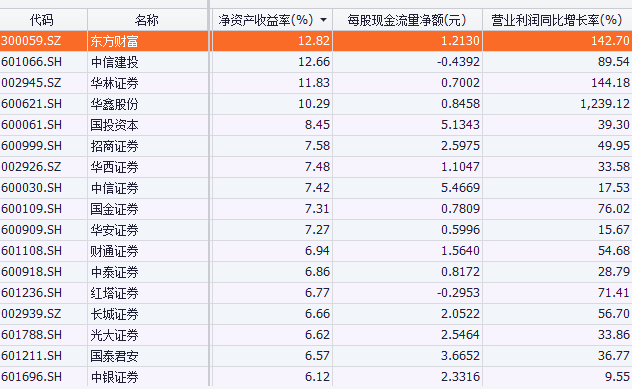Open the sort arrow on 净资产收益率 column

click(323, 20)
